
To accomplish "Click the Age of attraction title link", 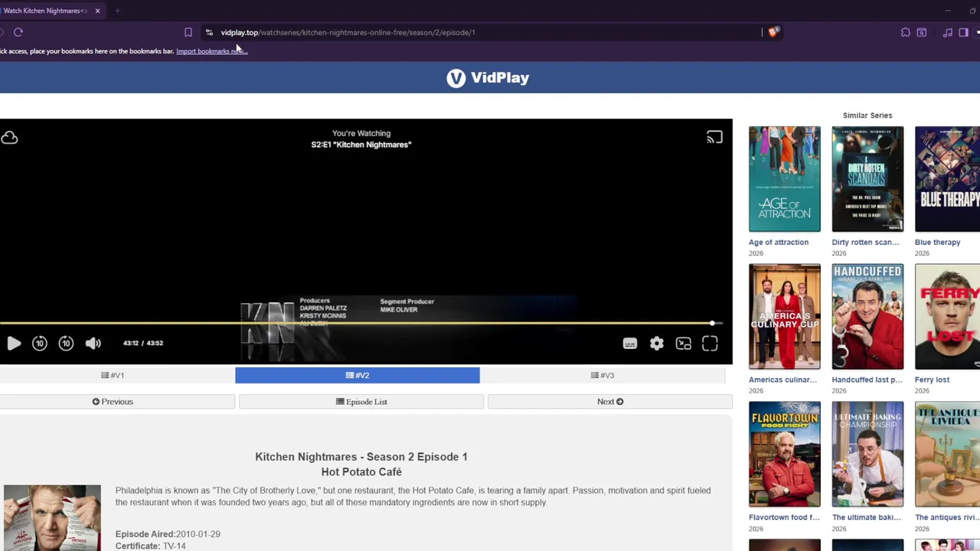I will point(779,243).
